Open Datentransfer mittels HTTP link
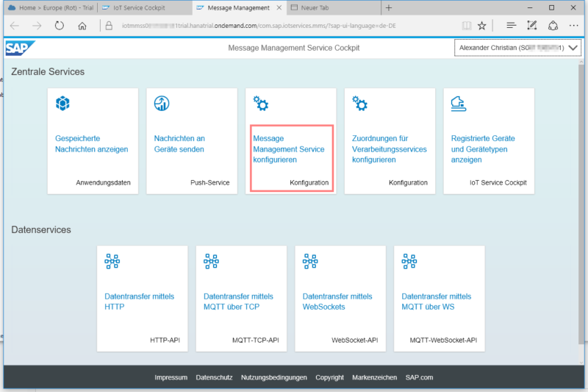This screenshot has height=392, width=588. tap(139, 302)
